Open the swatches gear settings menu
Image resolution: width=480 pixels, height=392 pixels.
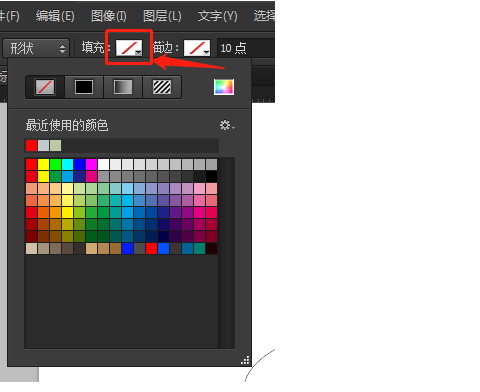[227, 125]
